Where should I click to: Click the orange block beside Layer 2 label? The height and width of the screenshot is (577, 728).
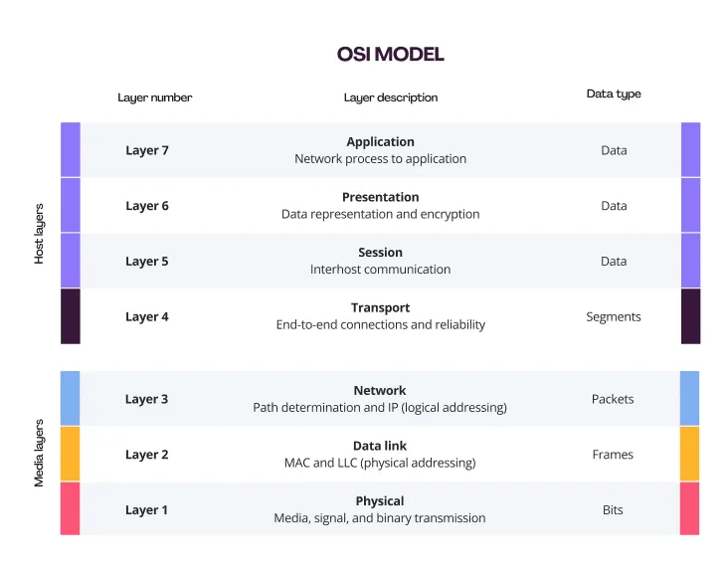(70, 455)
